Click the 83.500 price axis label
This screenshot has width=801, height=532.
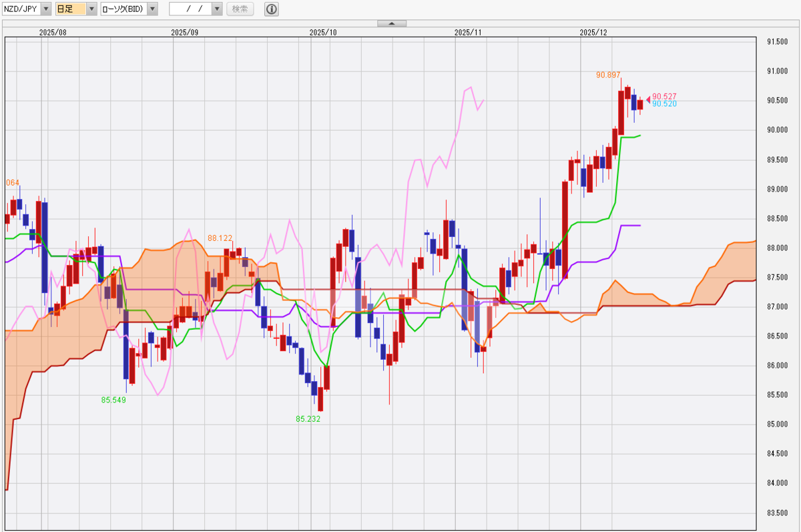point(777,513)
